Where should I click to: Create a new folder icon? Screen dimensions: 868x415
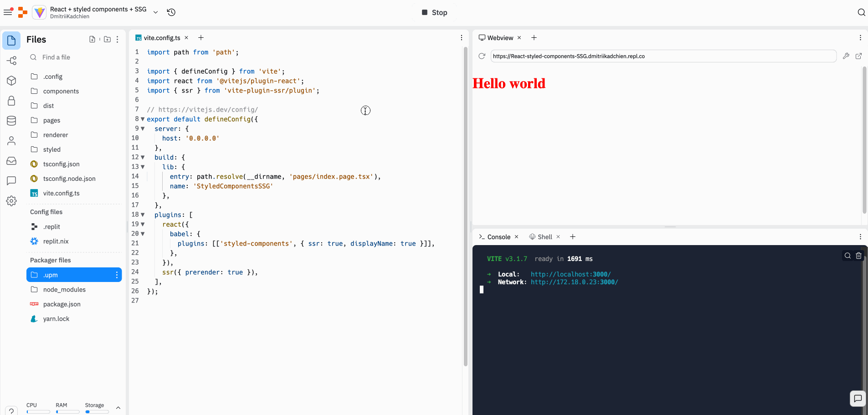click(x=107, y=39)
